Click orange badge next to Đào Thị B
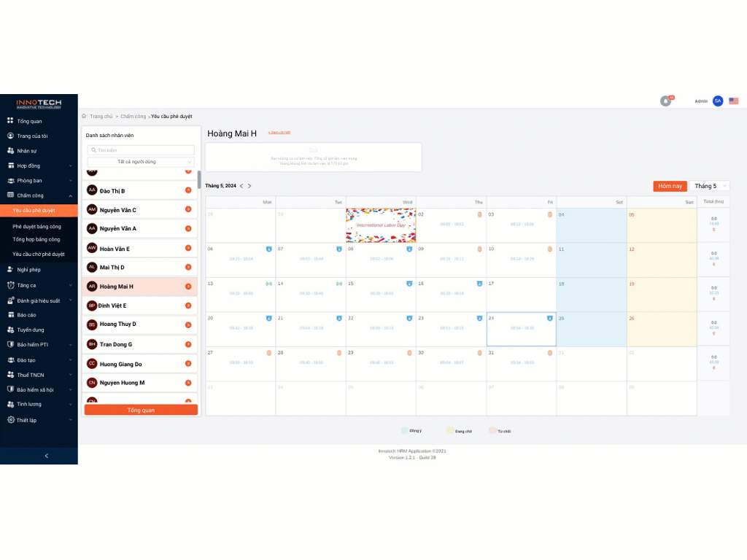This screenshot has height=560, width=747. [x=188, y=190]
